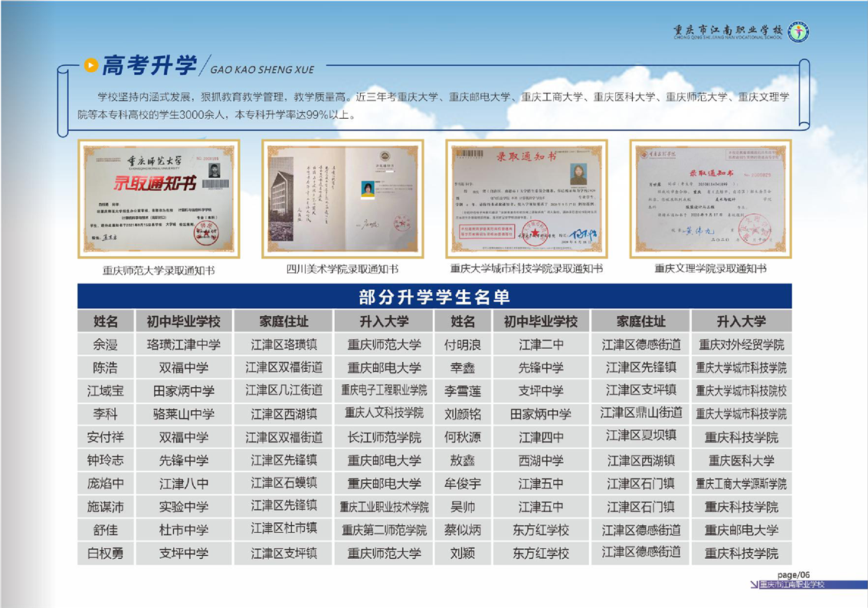Click the 骆莱山中学 school cell
The width and height of the screenshot is (868, 608).
coord(184,414)
